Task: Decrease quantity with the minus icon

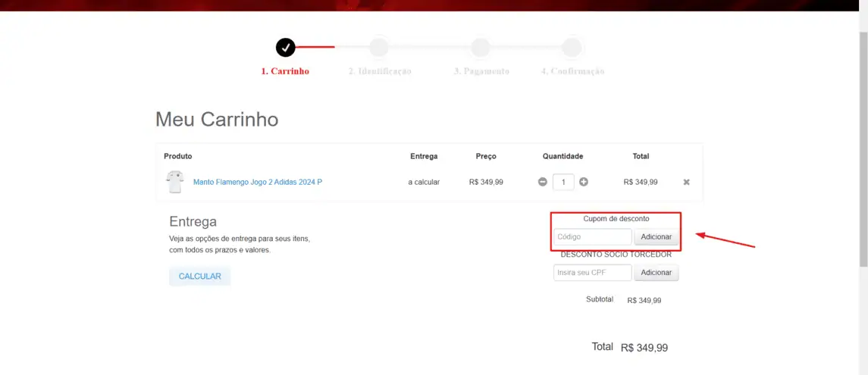Action: (543, 182)
